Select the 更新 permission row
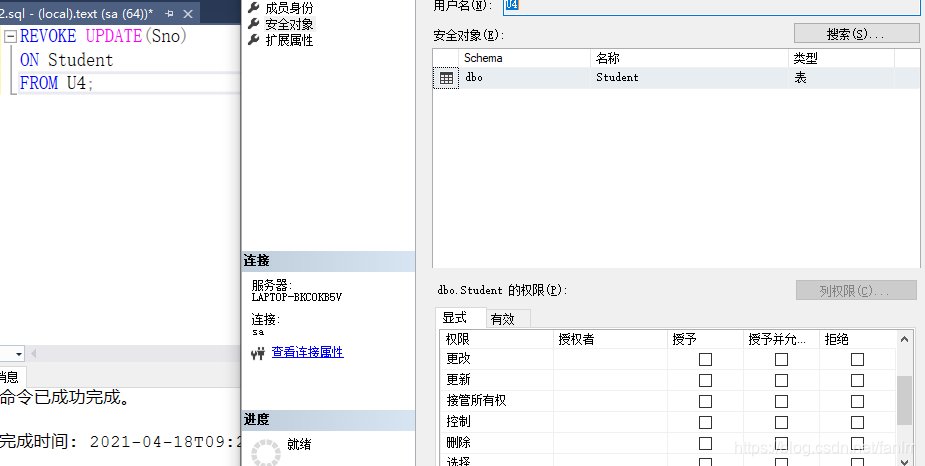Screen dimensions: 925x466 668,380
